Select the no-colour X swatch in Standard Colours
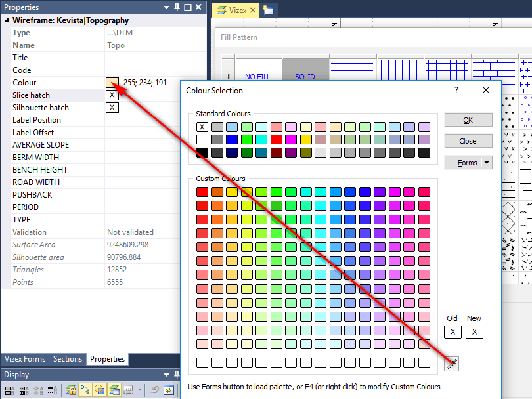This screenshot has height=399, width=532. tap(202, 127)
